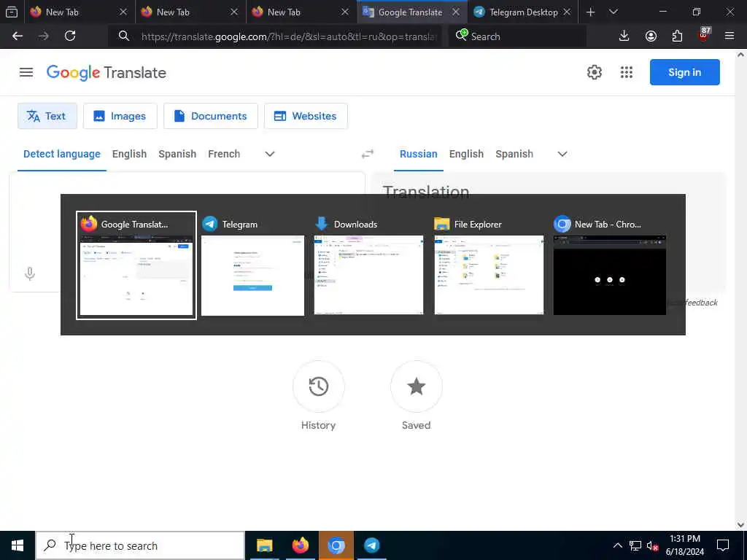Show hidden system tray icons
This screenshot has width=747, height=560.
pyautogui.click(x=617, y=545)
